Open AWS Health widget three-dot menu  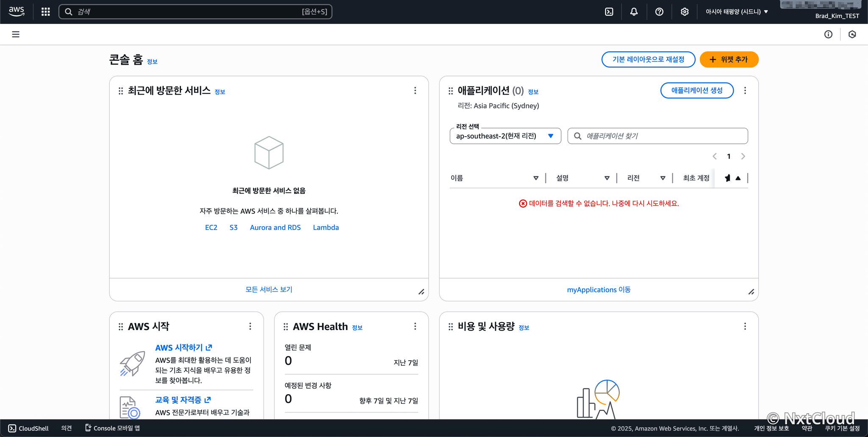point(415,326)
